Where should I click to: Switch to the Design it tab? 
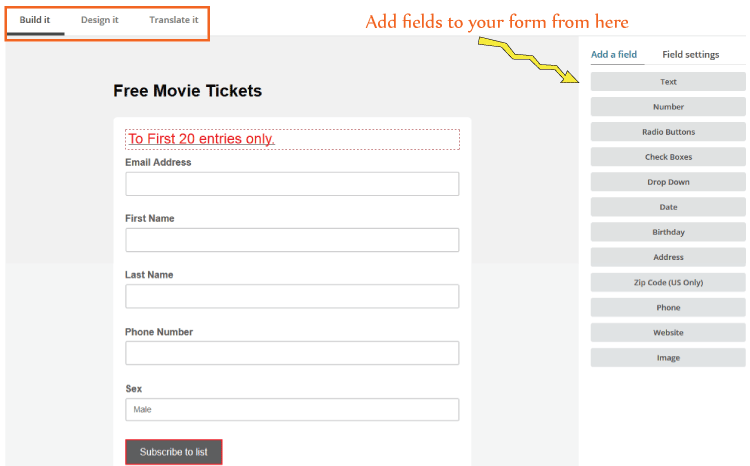point(99,20)
